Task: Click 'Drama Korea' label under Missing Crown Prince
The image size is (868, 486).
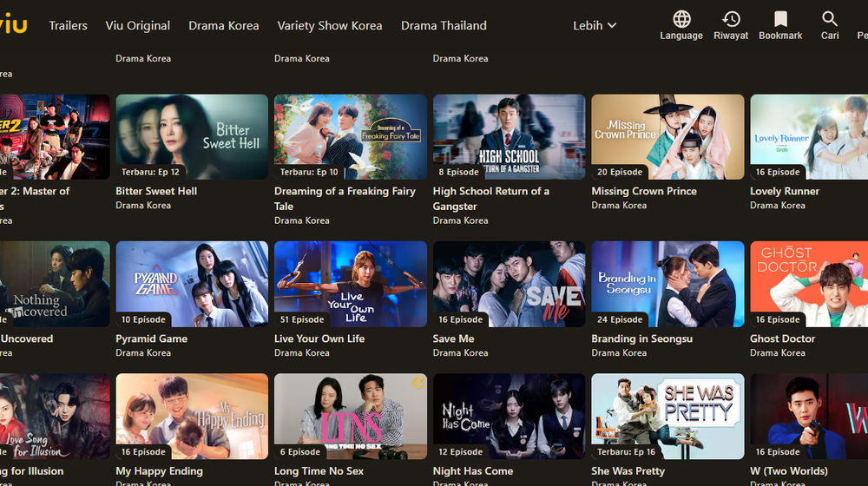Action: click(619, 206)
